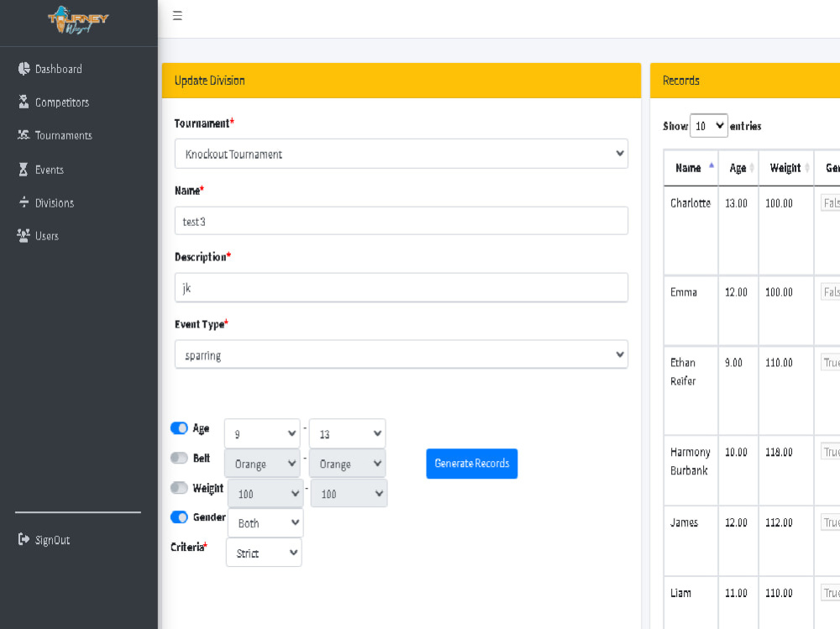Sort records by Weight column arrows
This screenshot has height=629, width=840.
click(807, 168)
